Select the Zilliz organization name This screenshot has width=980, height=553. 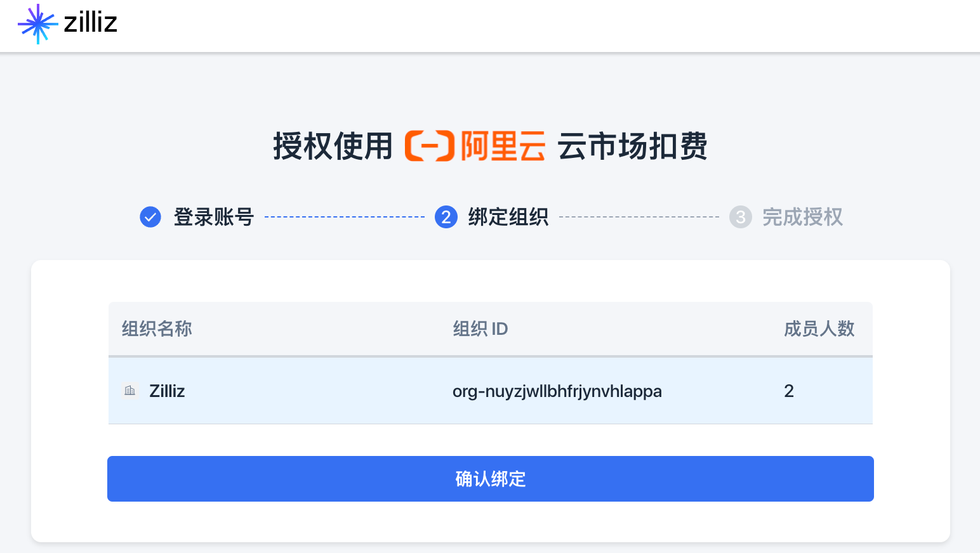167,391
